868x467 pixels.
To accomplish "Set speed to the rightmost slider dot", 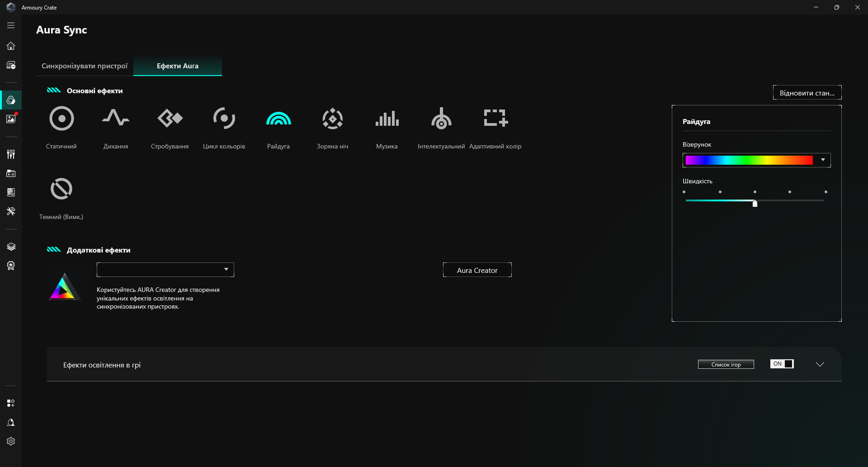I will (826, 192).
